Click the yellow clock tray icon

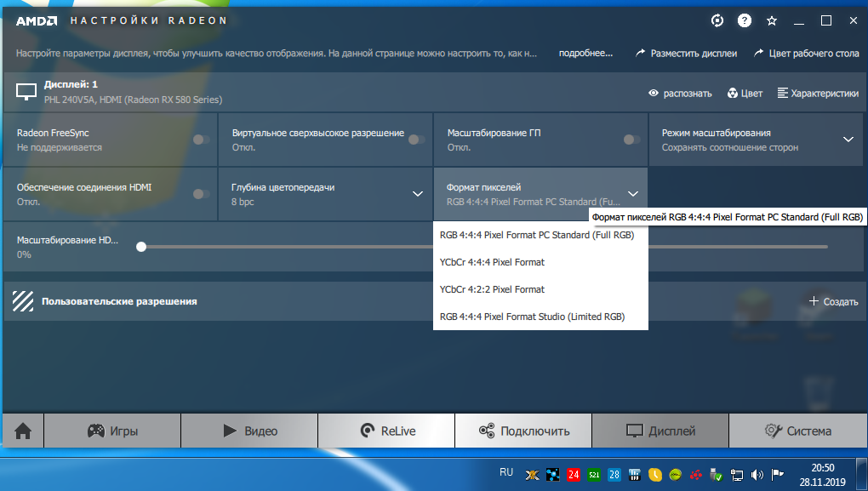click(x=655, y=474)
